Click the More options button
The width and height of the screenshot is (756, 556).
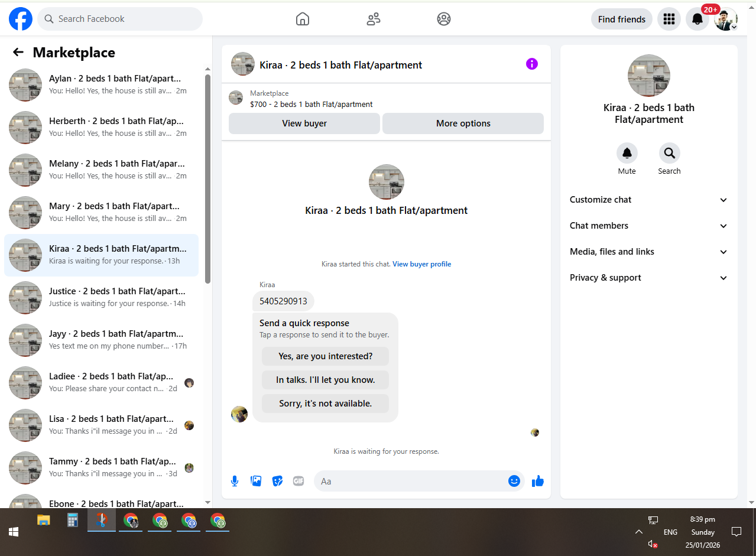463,123
